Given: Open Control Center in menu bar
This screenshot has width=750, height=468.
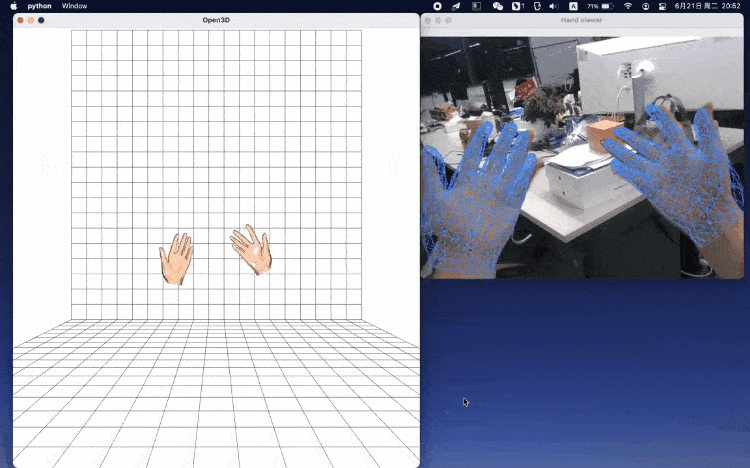Looking at the screenshot, I should point(662,6).
